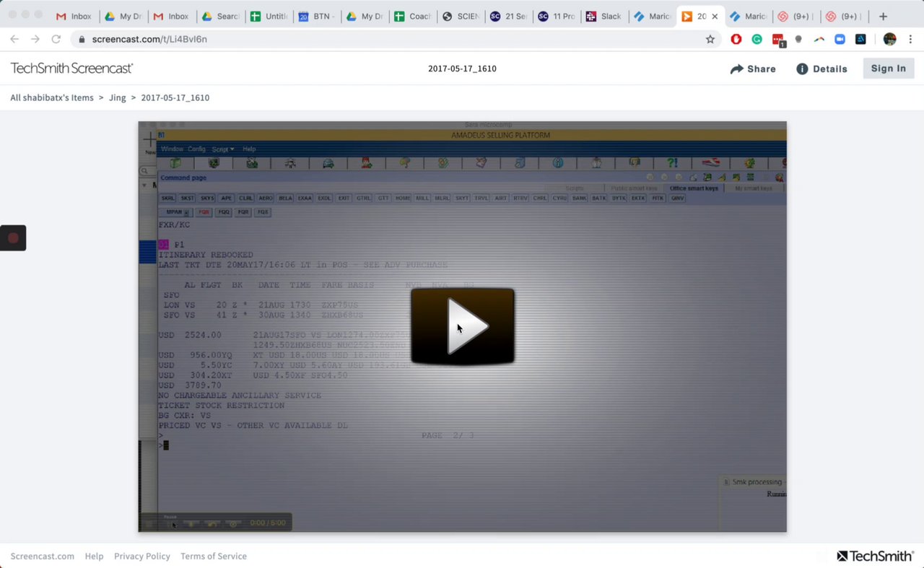Click the padlock site info icon

point(82,40)
